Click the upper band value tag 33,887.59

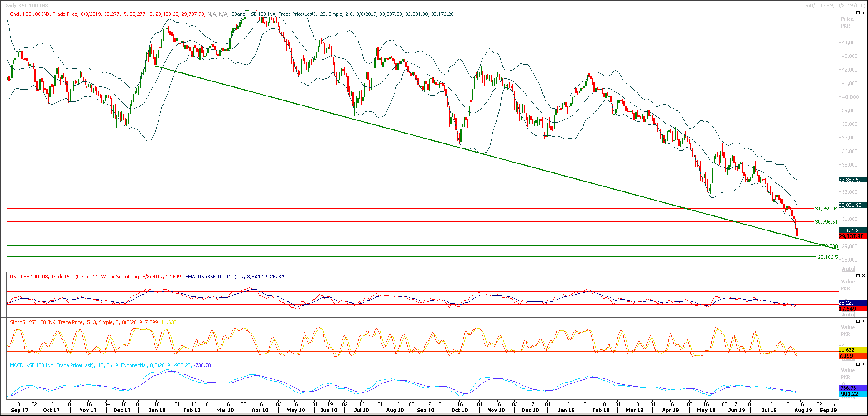852,180
